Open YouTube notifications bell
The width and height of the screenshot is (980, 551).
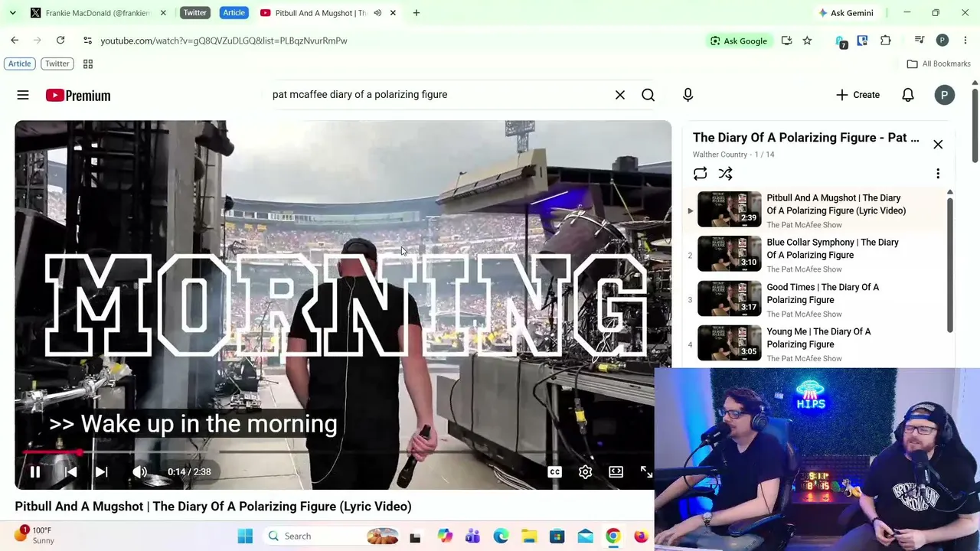[x=908, y=95]
